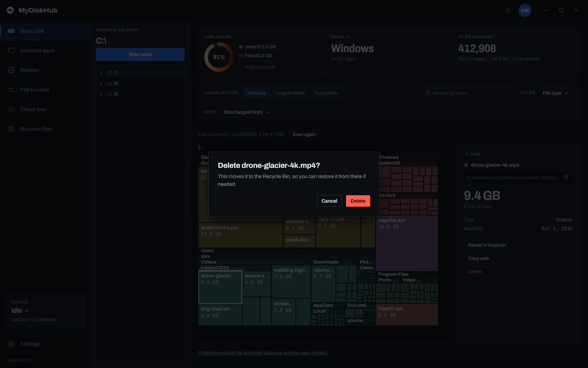Open the Installed apps section
Screen dimensions: 588x368
pos(46,51)
